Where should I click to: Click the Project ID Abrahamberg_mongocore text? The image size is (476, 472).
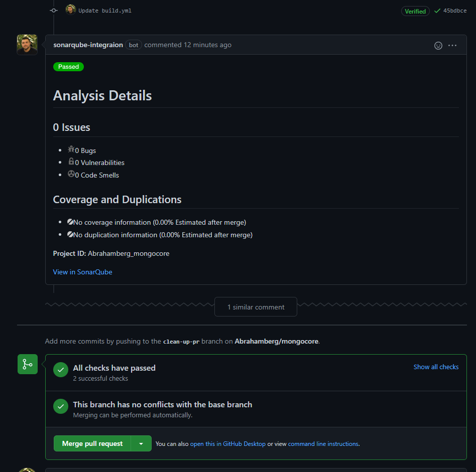coord(111,254)
